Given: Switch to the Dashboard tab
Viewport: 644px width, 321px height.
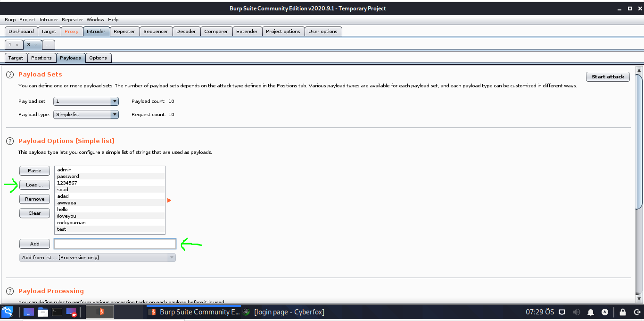Looking at the screenshot, I should [x=21, y=32].
